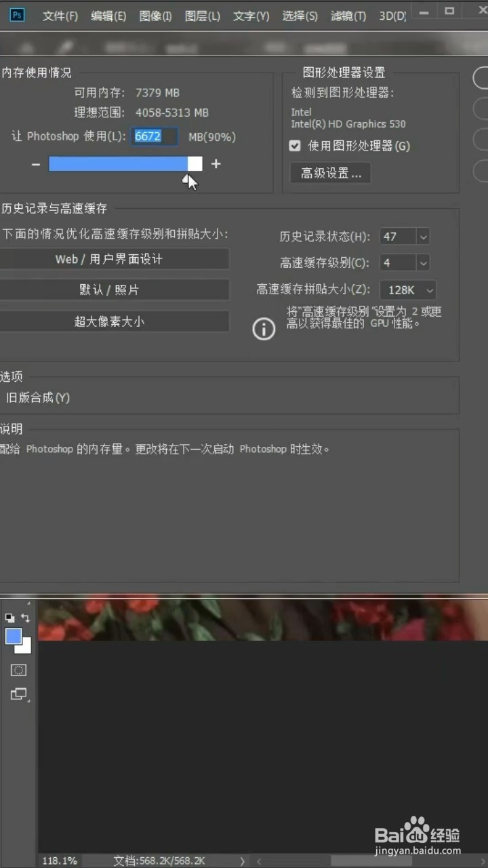The width and height of the screenshot is (488, 868).
Task: Open the 选择(S) menu
Action: [300, 16]
